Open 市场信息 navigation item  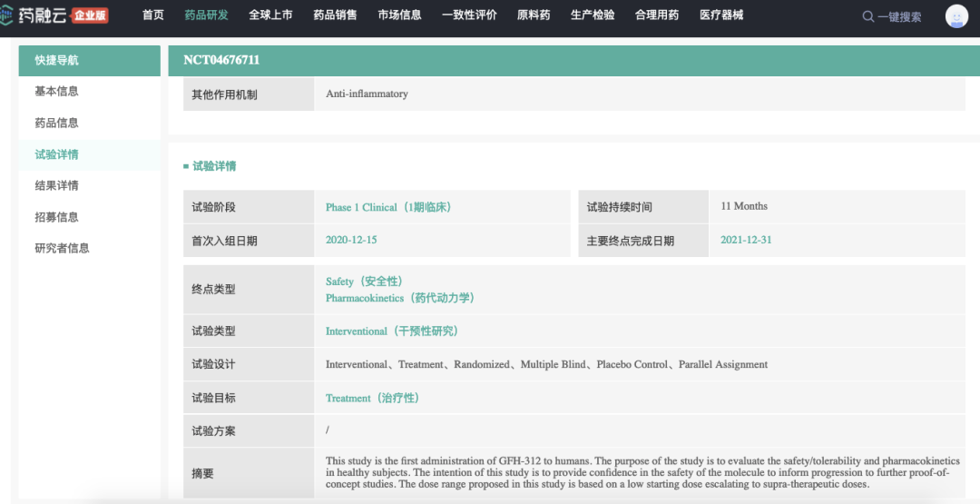point(399,15)
